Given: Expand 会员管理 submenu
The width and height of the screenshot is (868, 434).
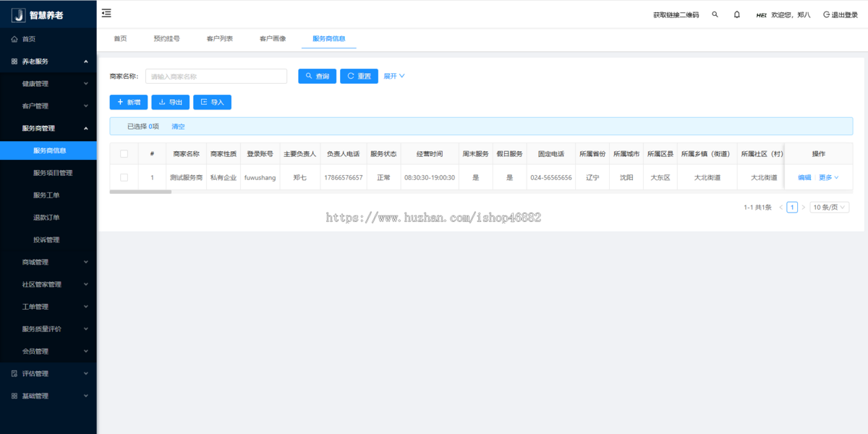Looking at the screenshot, I should click(48, 352).
